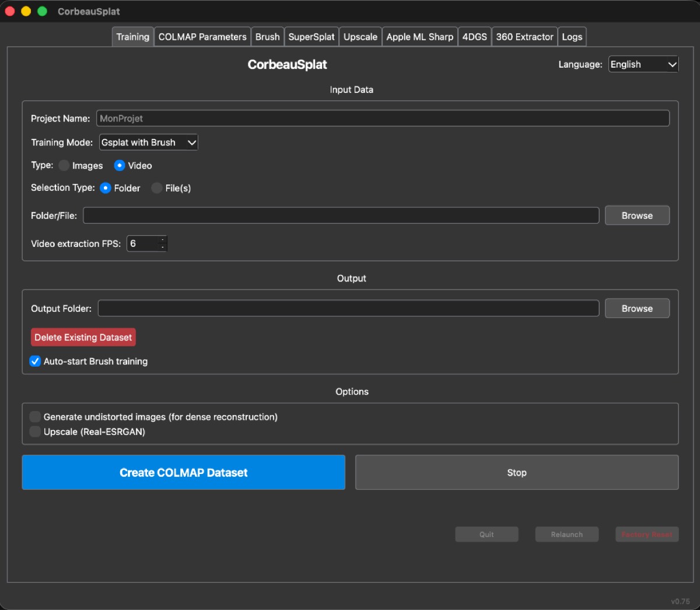Switch to the COLMAP Parameters tab
The image size is (700, 610).
(x=202, y=37)
